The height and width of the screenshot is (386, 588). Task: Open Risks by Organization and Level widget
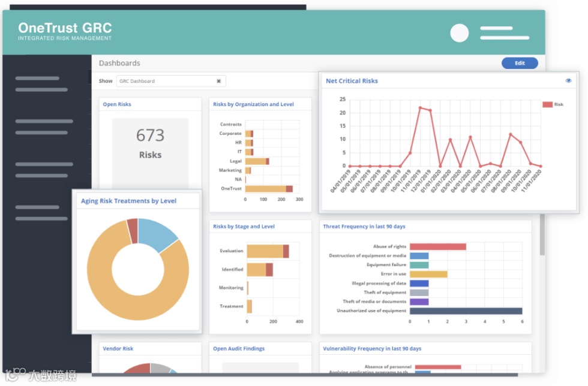(x=253, y=104)
